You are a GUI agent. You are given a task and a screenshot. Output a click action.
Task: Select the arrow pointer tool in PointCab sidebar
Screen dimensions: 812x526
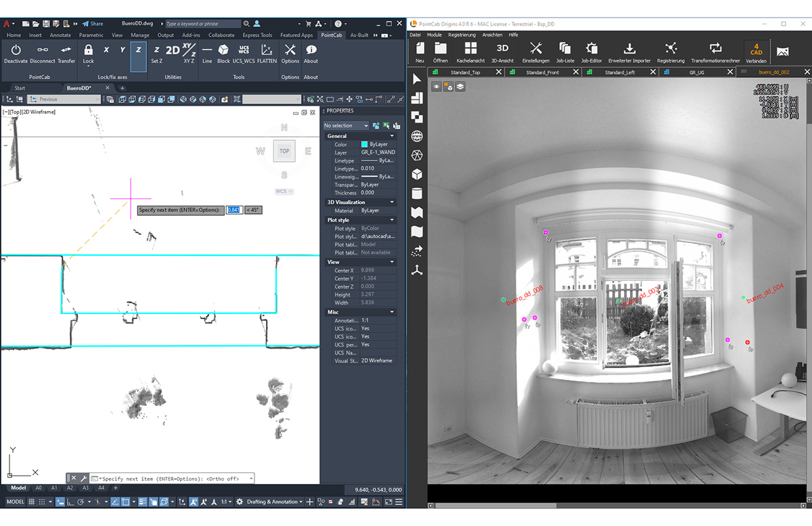coord(416,79)
